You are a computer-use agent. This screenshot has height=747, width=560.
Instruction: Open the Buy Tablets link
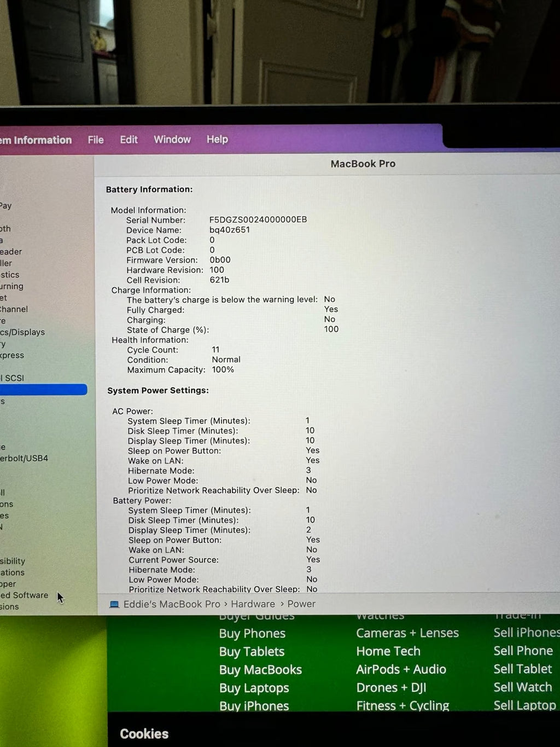coord(252,652)
